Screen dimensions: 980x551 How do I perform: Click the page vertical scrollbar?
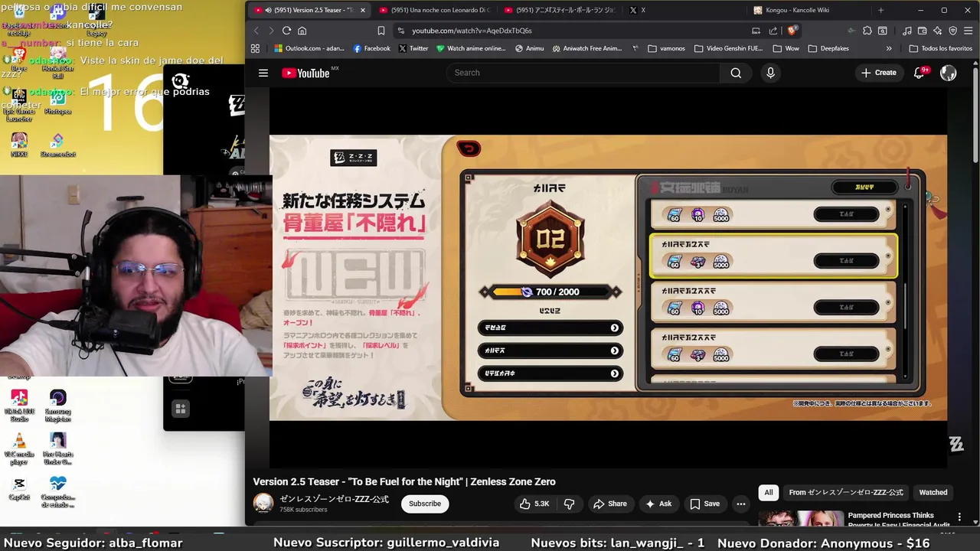[975, 115]
